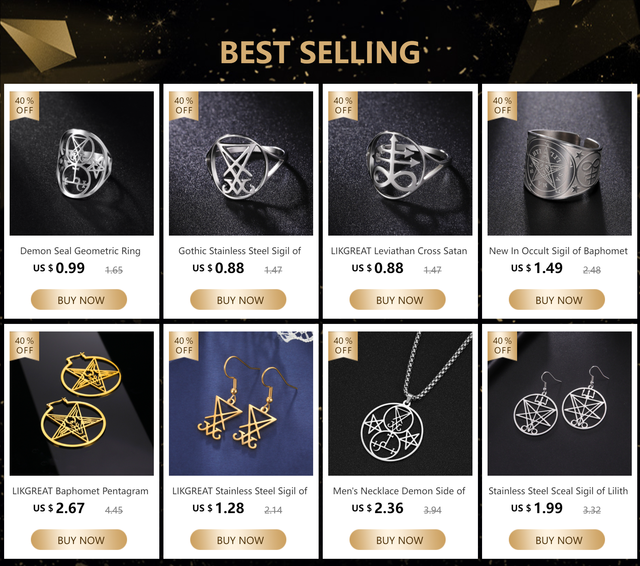Click Buy Now under the $0.88 Gothic ring
Image resolution: width=640 pixels, height=566 pixels.
click(238, 300)
